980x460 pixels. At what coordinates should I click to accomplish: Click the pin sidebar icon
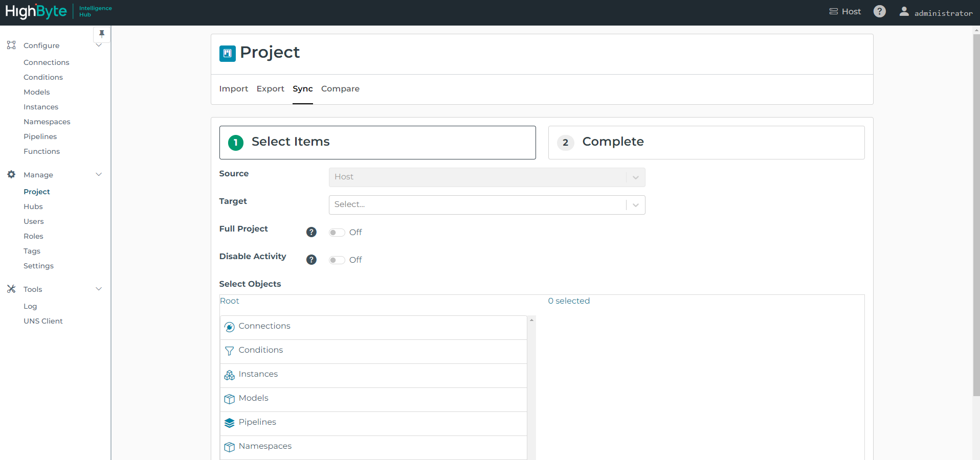point(101,34)
